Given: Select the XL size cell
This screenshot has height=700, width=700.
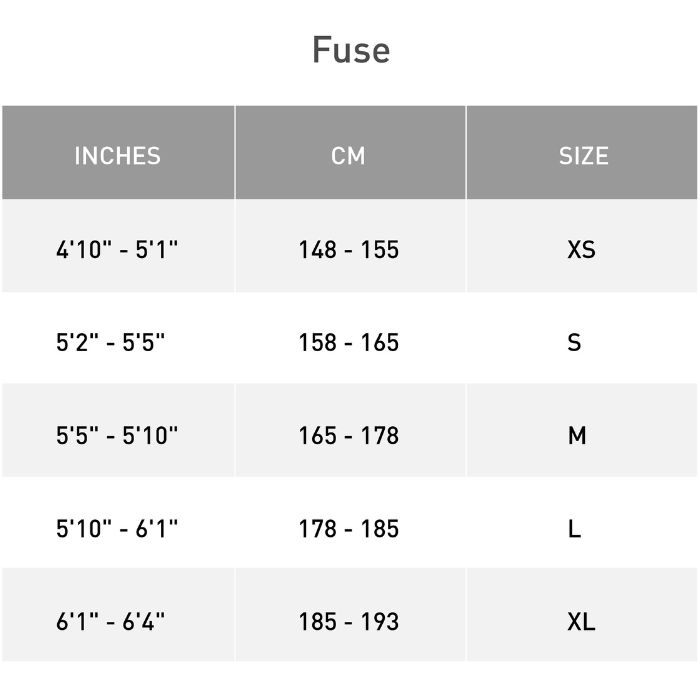Looking at the screenshot, I should 581,621.
